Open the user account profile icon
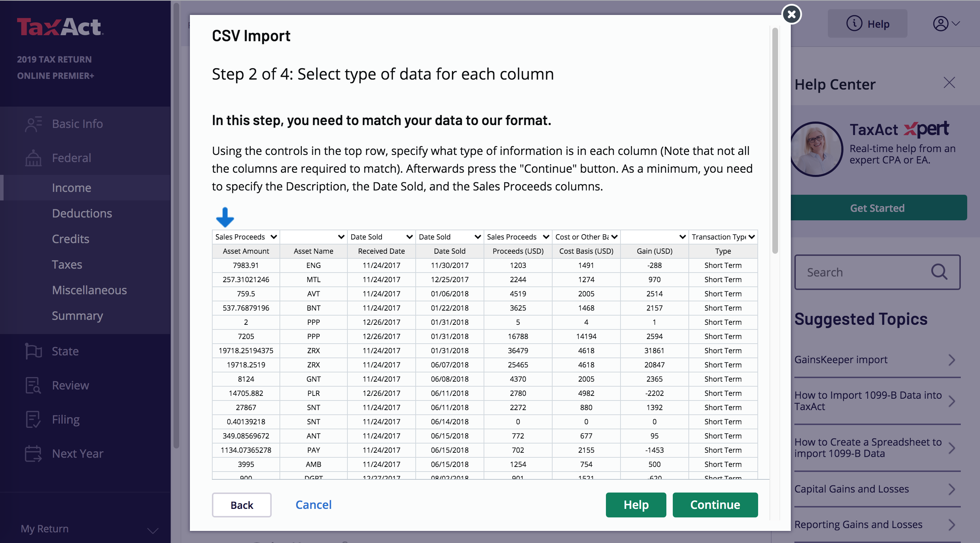The image size is (980, 543). [941, 24]
